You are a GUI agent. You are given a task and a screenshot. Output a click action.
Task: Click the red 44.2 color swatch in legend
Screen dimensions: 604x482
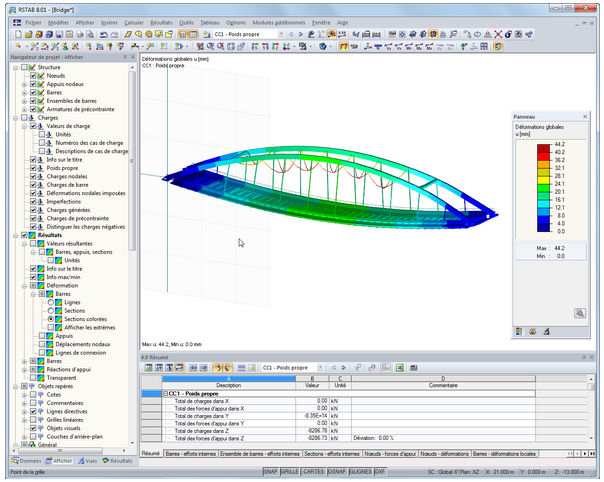[544, 148]
